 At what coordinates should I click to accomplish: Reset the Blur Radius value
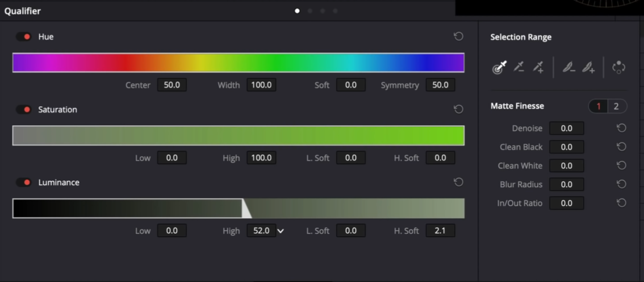coord(621,184)
